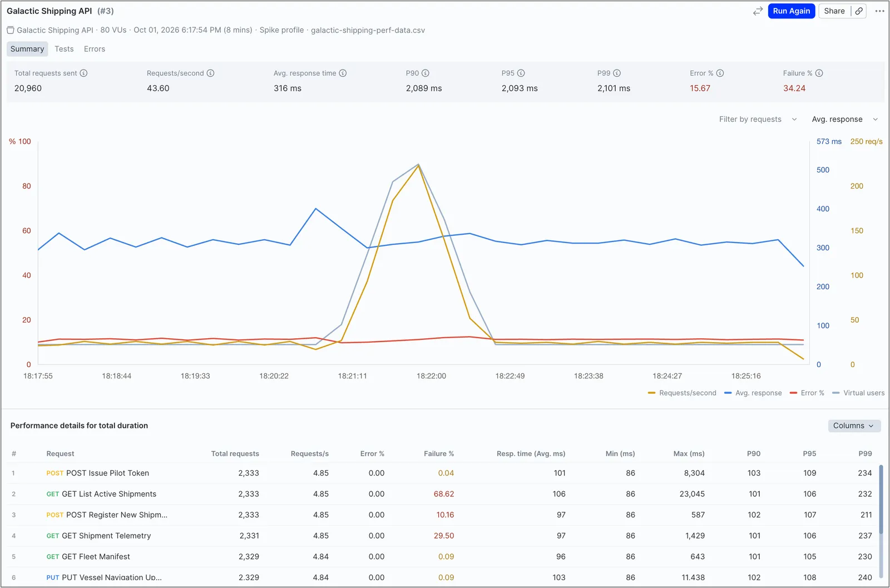Click the Resp. time (Avg. ms) column header

[531, 453]
